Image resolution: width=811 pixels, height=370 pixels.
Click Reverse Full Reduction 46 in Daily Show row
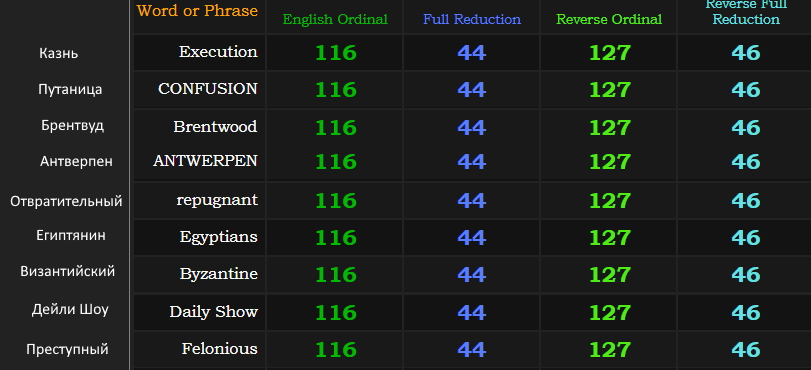click(746, 313)
